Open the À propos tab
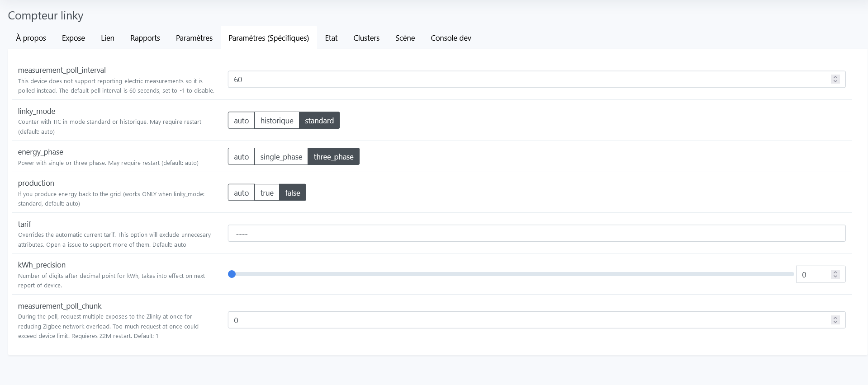Image resolution: width=868 pixels, height=385 pixels. pos(31,38)
